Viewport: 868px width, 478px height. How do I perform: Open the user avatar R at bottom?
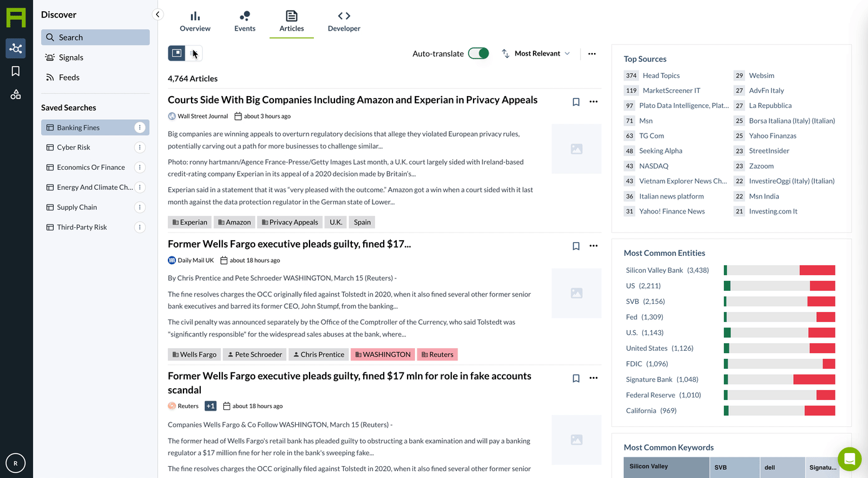coord(16,462)
